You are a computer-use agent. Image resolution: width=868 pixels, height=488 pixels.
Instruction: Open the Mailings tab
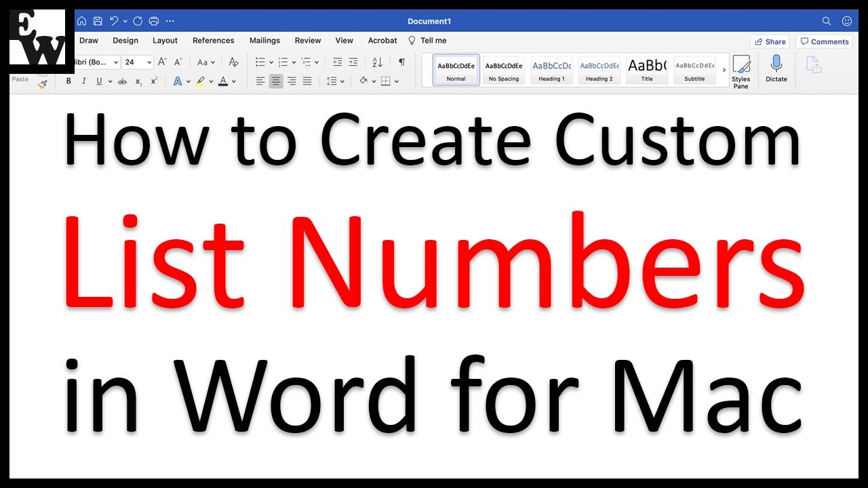coord(264,41)
